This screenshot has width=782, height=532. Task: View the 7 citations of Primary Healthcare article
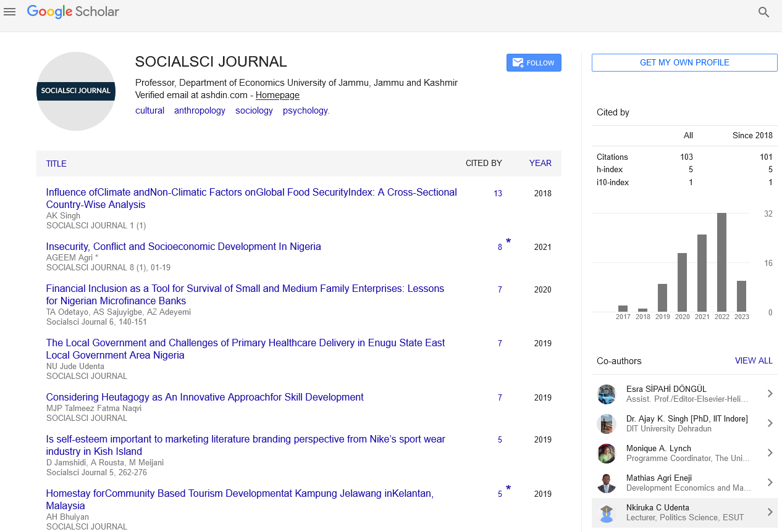tap(500, 343)
